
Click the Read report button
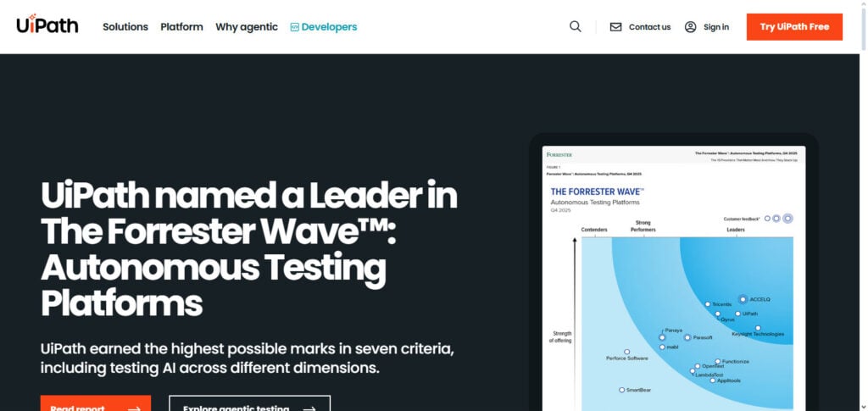coord(95,403)
